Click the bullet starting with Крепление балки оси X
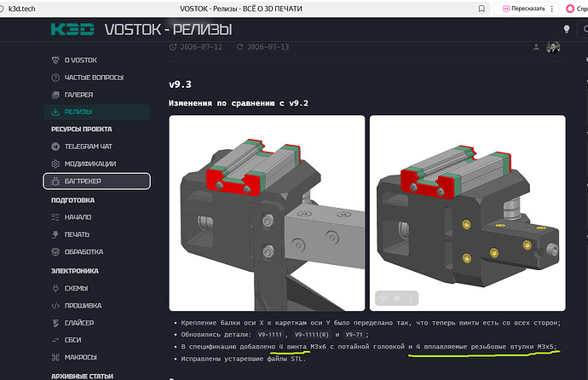Image resolution: width=588 pixels, height=380 pixels. 371,323
